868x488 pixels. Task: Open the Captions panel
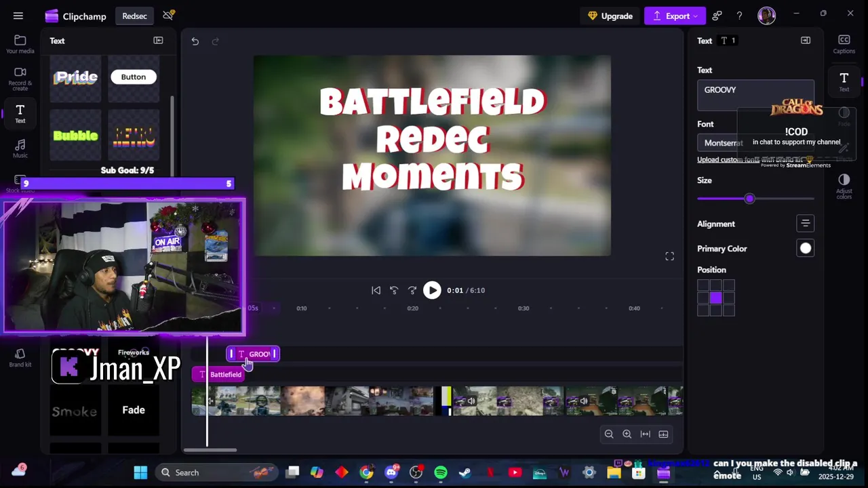(844, 44)
